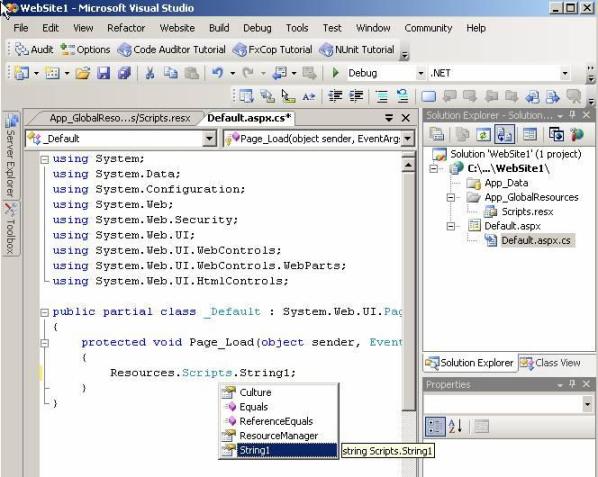The width and height of the screenshot is (598, 477).
Task: Select Scripts.resx in Solution Explorer
Action: point(527,212)
